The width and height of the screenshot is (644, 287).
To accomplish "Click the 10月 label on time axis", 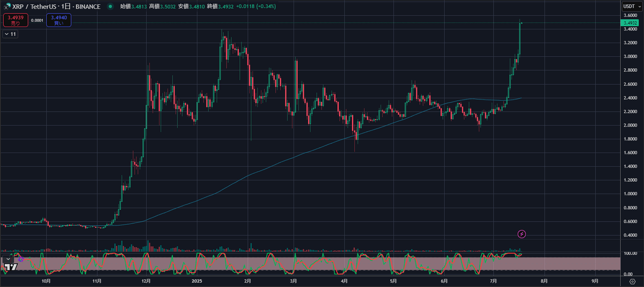I will click(x=46, y=281).
